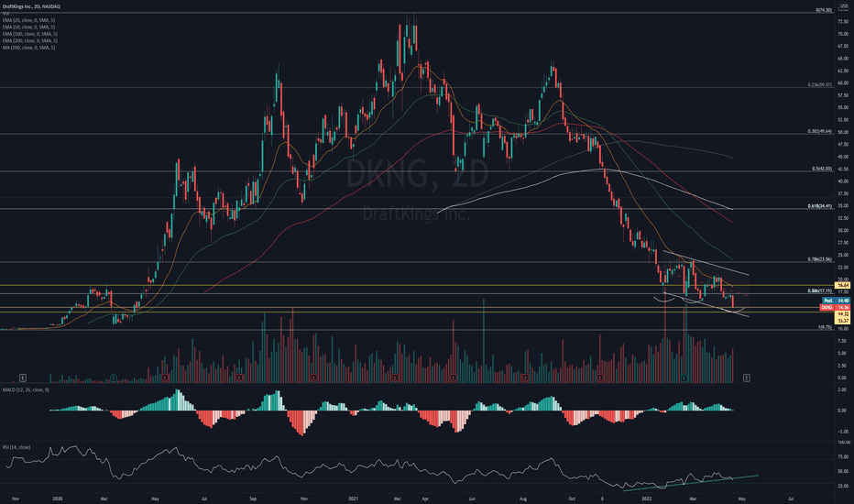Select the green RSI trendline
Image resolution: width=854 pixels, height=504 pixels.
(691, 483)
